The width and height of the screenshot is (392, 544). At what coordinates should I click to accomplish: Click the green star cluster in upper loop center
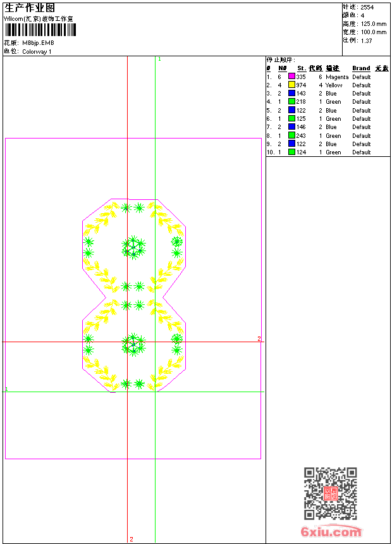(133, 247)
